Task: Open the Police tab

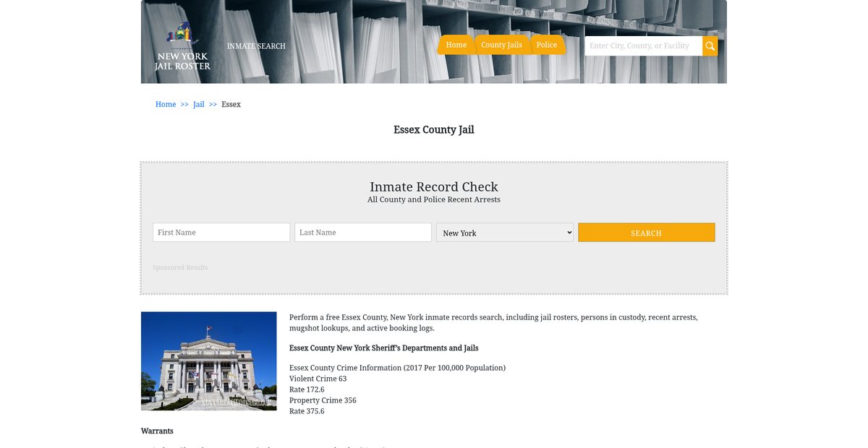Action: tap(547, 45)
